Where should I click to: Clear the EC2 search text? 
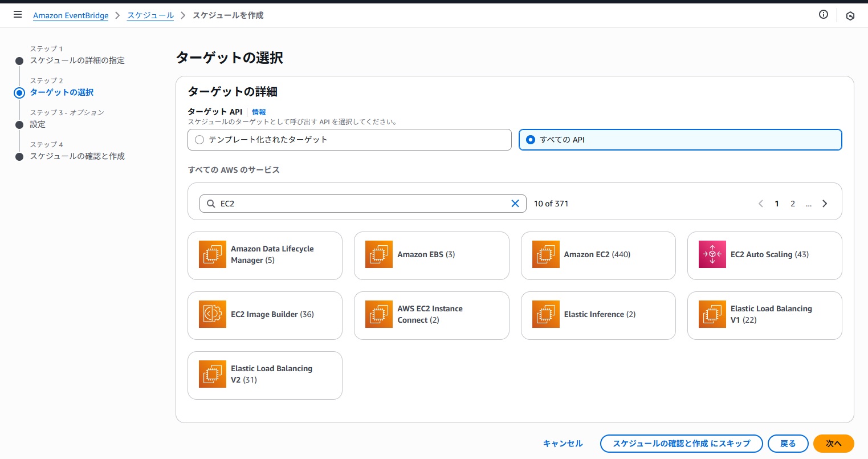pyautogui.click(x=515, y=204)
